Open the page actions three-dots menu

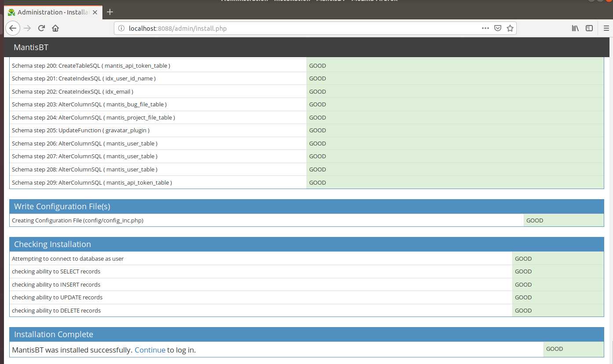pos(485,28)
